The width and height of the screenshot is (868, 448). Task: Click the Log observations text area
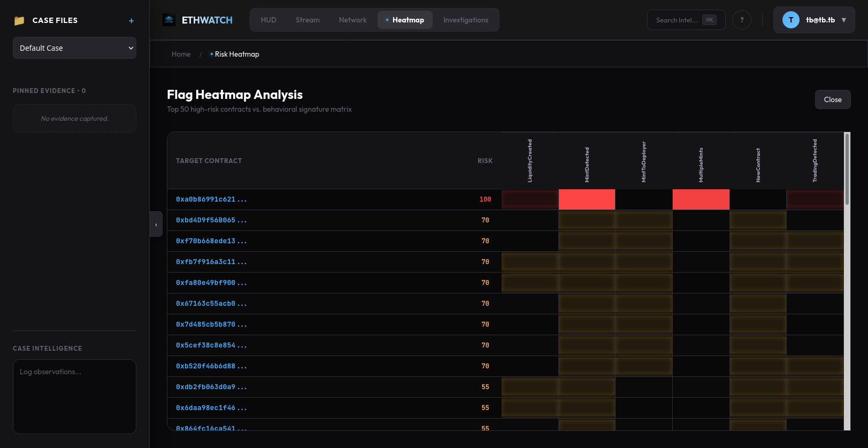coord(74,397)
